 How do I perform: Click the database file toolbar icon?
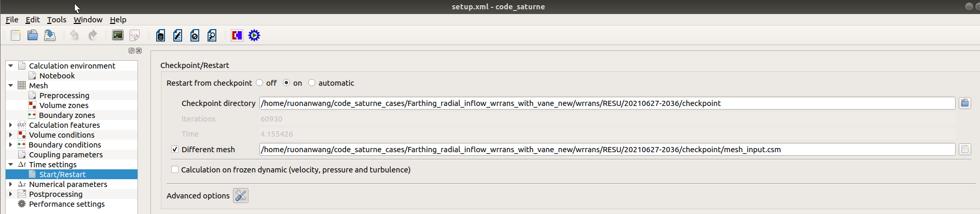(161, 35)
